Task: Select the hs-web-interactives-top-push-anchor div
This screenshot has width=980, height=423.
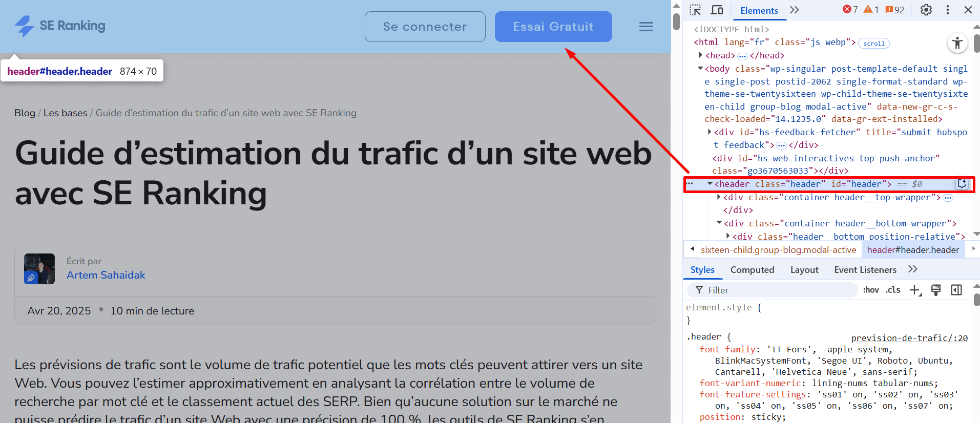Action: (826, 164)
